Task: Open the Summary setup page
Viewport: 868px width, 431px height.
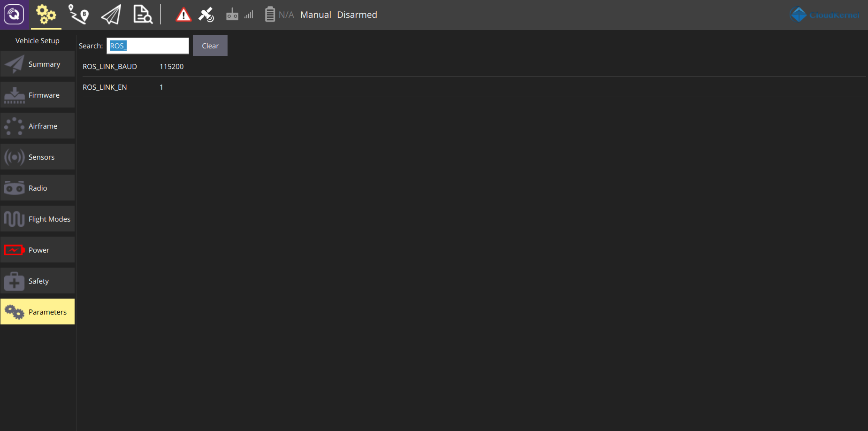Action: [x=38, y=64]
